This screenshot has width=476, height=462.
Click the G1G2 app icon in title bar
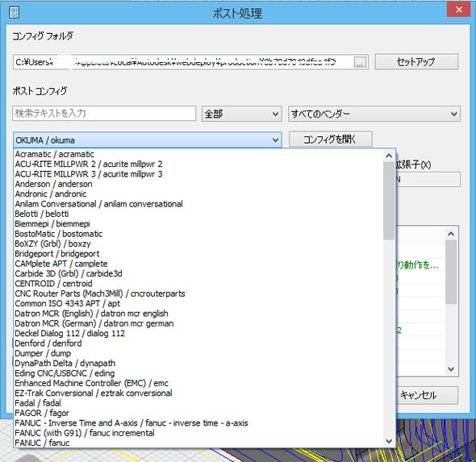(14, 12)
